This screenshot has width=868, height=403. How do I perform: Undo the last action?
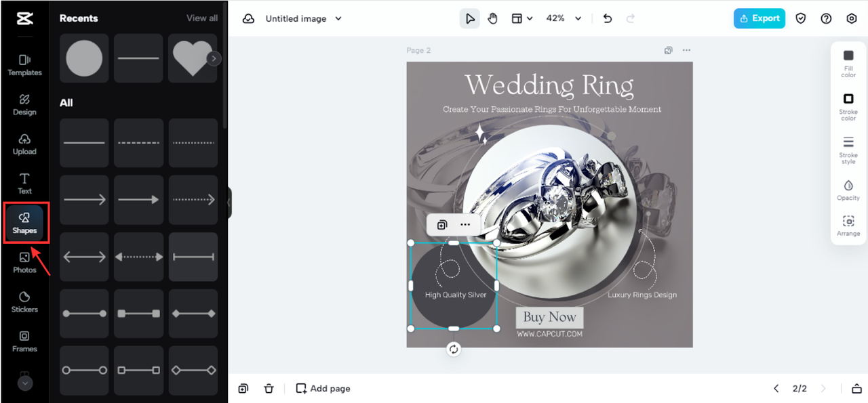point(608,19)
